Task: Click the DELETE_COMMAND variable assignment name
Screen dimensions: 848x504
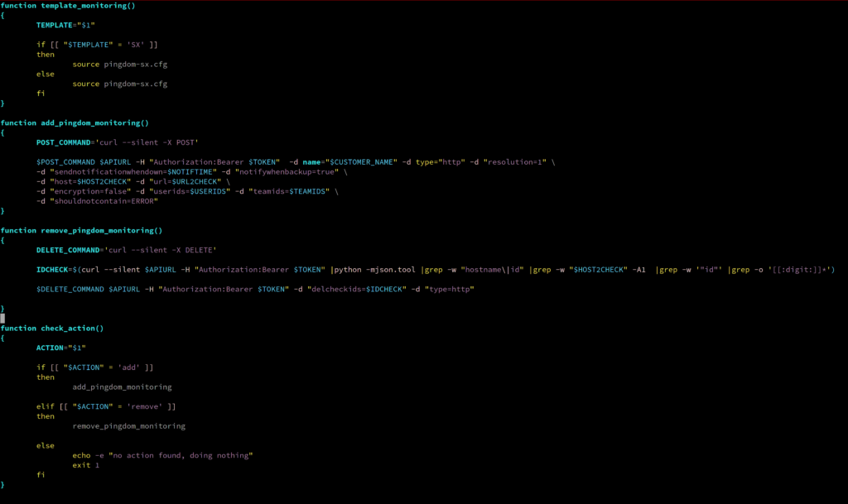Action: point(68,250)
